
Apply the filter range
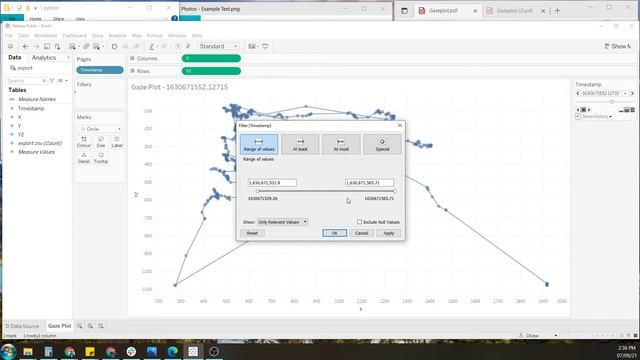389,233
